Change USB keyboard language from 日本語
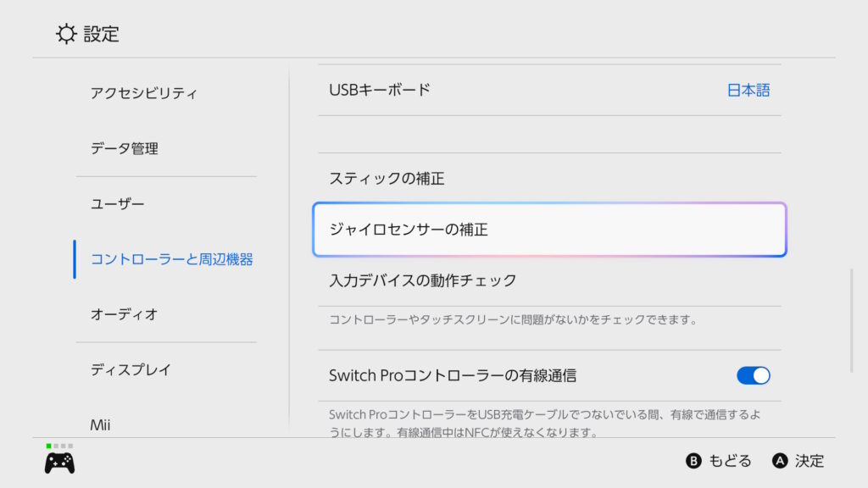Image resolution: width=868 pixels, height=488 pixels. [x=748, y=90]
